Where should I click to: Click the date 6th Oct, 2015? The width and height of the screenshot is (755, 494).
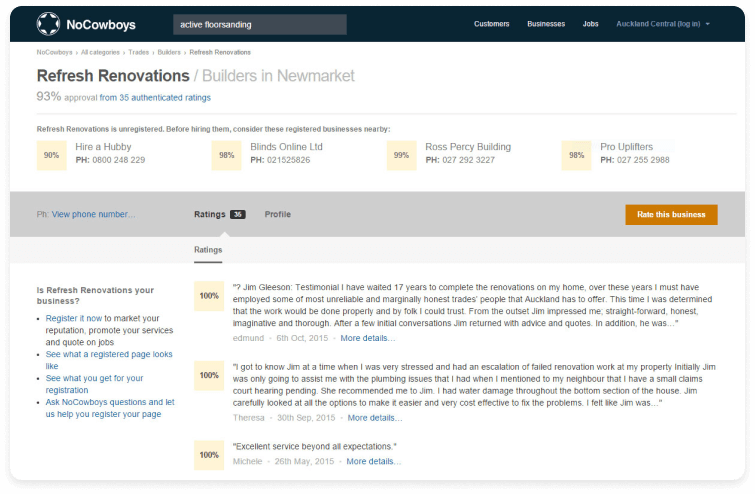[302, 338]
